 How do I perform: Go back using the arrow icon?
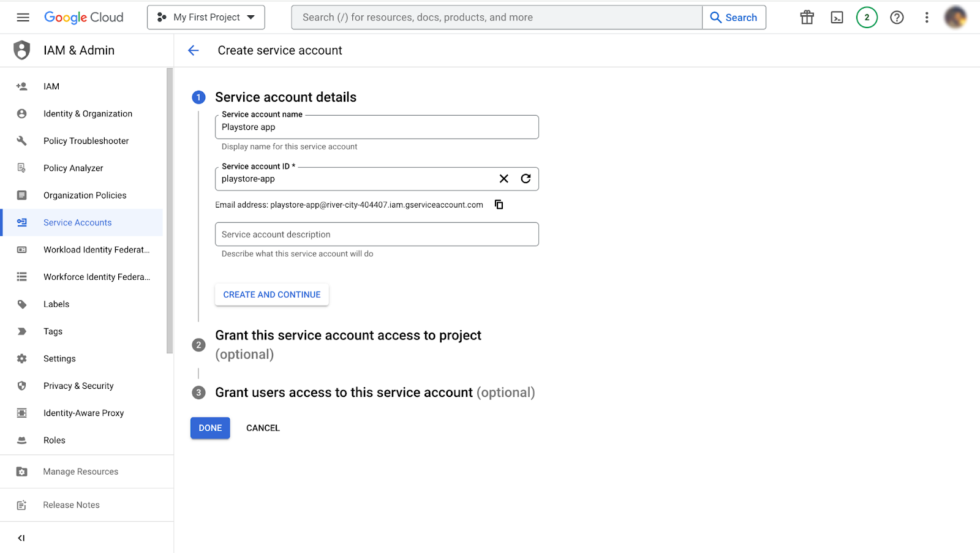coord(194,50)
